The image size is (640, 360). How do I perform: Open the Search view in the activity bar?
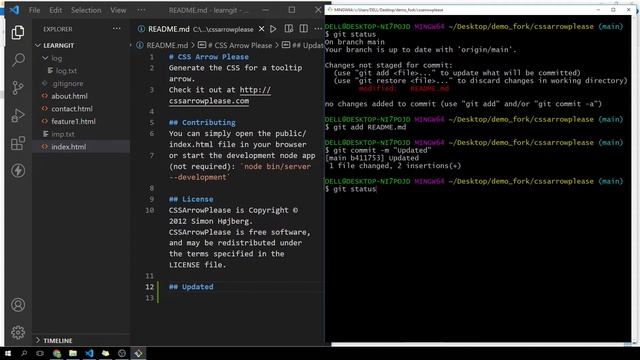[18, 60]
